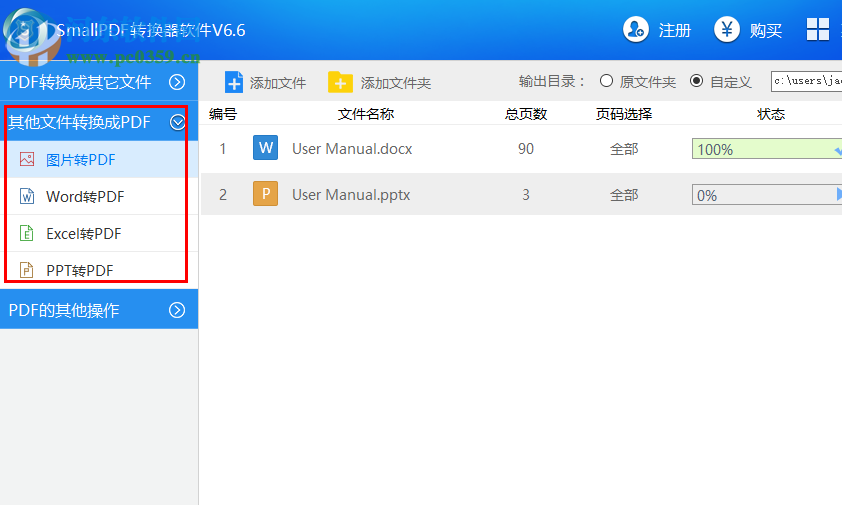Click the 添加文件夹 button
Image resolution: width=842 pixels, height=505 pixels.
[x=380, y=82]
